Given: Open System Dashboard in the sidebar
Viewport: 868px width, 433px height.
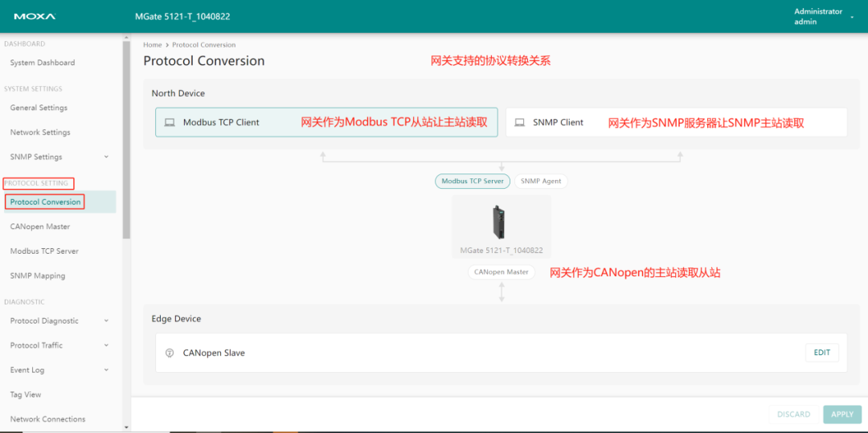Looking at the screenshot, I should [42, 63].
